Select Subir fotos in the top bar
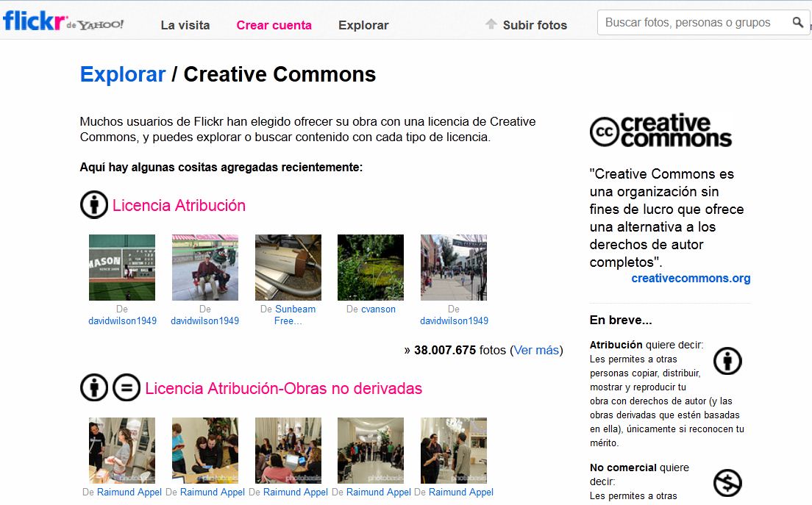Viewport: 812px width, 505px height. (x=535, y=25)
